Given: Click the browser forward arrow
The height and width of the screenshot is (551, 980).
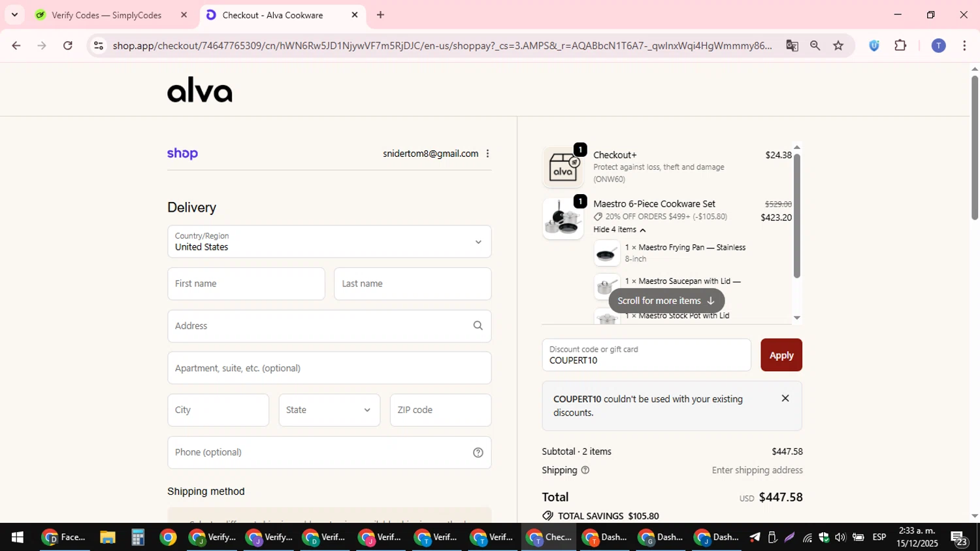Looking at the screenshot, I should click(x=42, y=45).
